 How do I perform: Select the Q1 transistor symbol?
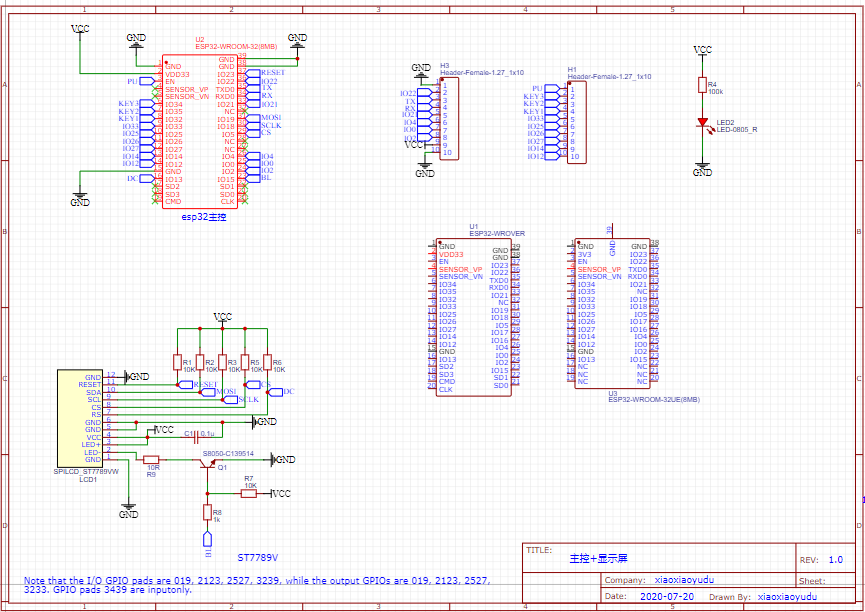click(x=208, y=466)
